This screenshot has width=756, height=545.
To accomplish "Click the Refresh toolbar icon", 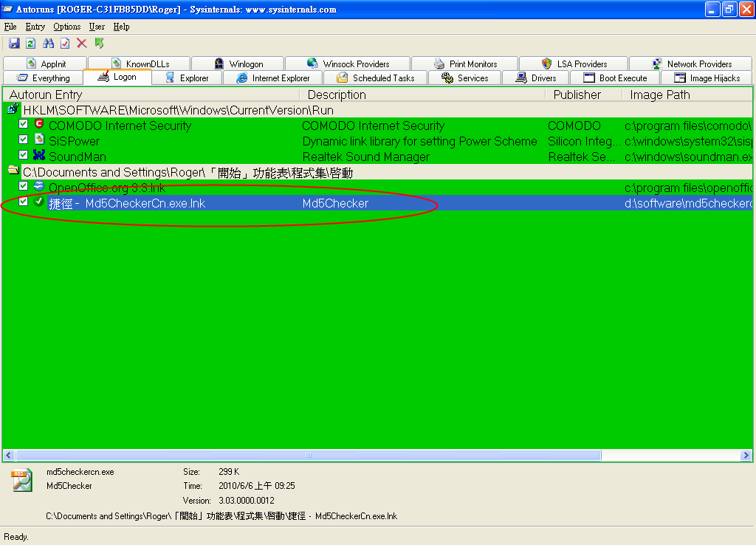I will [x=31, y=44].
